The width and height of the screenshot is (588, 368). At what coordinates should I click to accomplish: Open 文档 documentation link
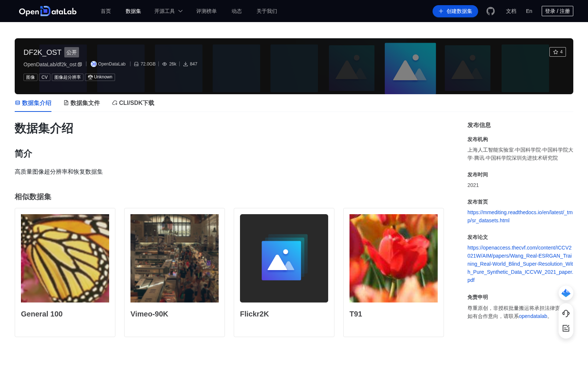[x=511, y=11]
